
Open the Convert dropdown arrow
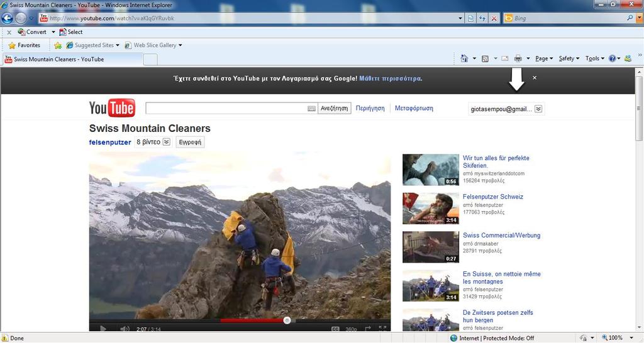coord(53,32)
